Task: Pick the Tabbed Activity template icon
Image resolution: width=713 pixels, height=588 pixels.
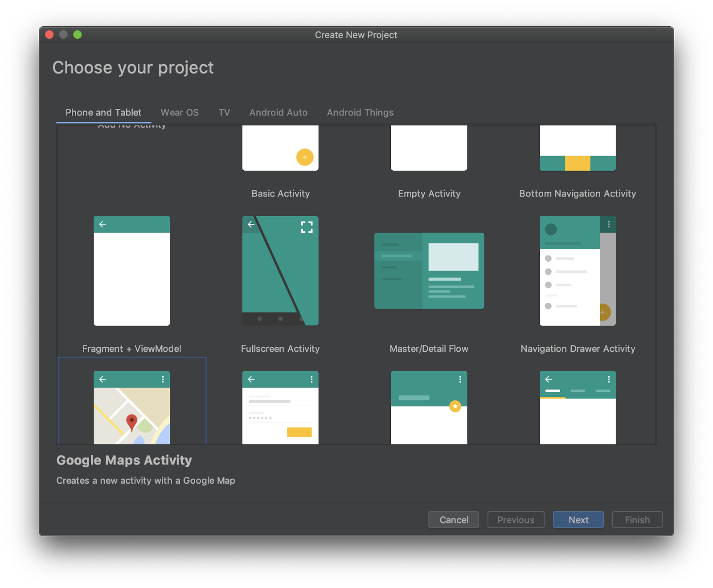Action: [578, 407]
